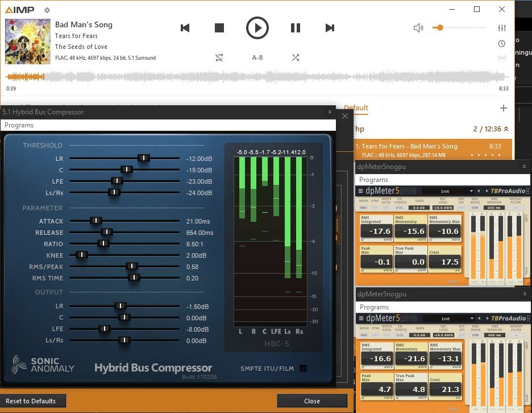Seek within the waveform progress bar

[x=257, y=77]
